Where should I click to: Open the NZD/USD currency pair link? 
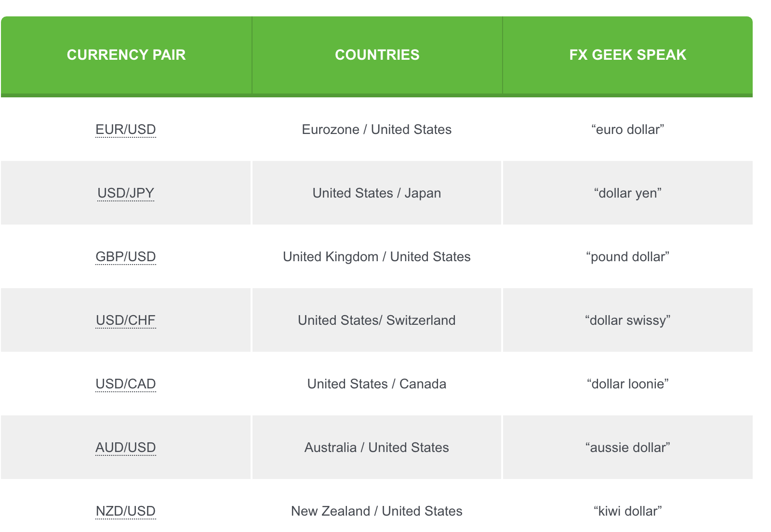[x=126, y=511]
